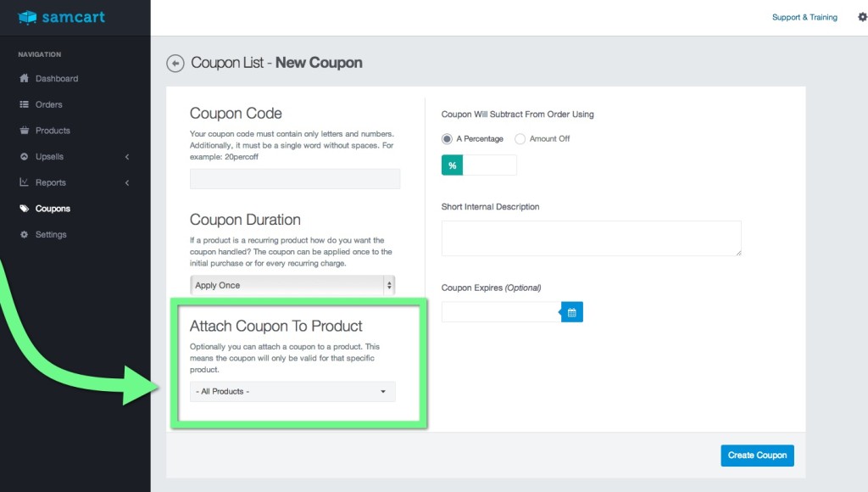Screen dimensions: 868x492
Task: Click the SamCart logo icon
Action: point(28,17)
